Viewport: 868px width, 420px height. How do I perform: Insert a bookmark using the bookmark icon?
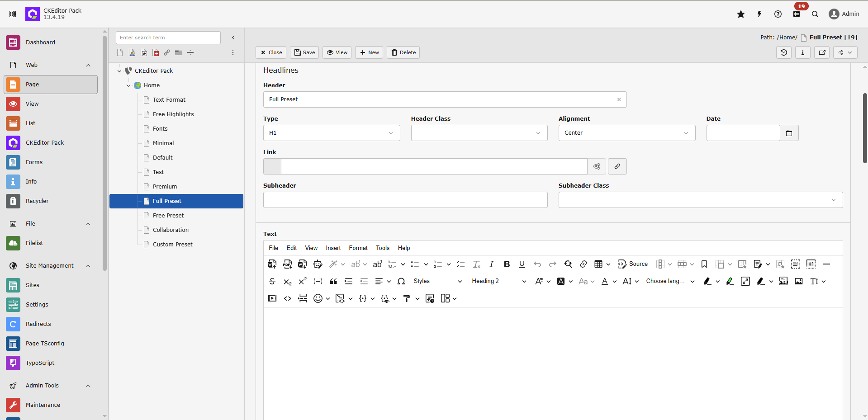click(704, 264)
